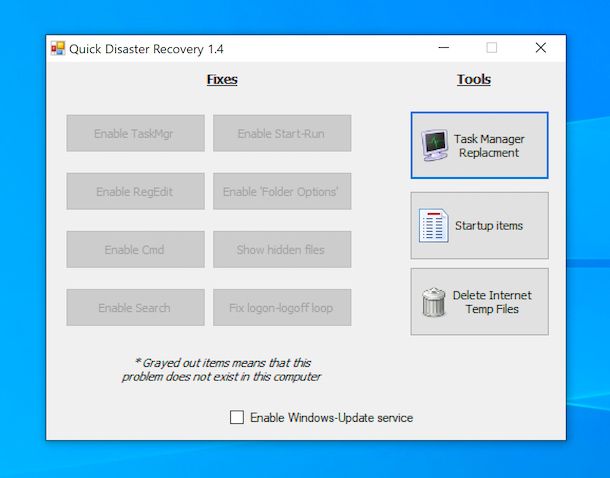This screenshot has width=610, height=478.
Task: Click the Enable RegEdit button
Action: point(135,191)
